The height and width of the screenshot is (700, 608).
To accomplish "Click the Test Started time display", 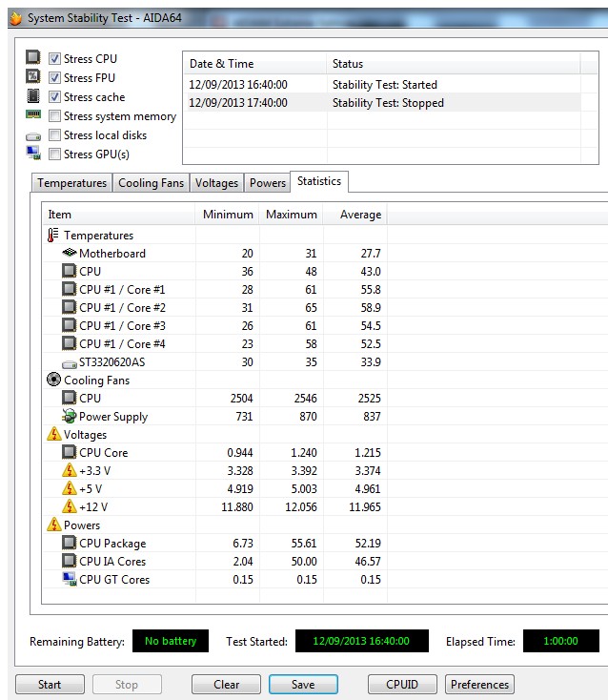I will [362, 641].
